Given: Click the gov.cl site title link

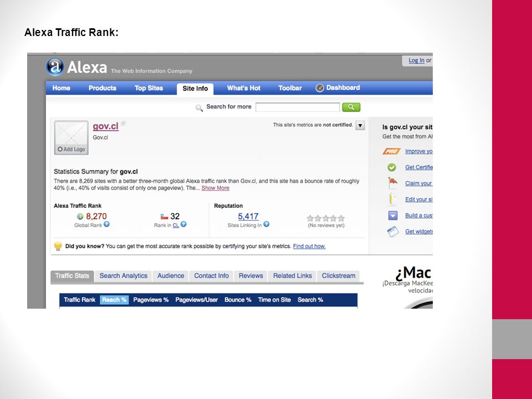Looking at the screenshot, I should click(x=105, y=126).
